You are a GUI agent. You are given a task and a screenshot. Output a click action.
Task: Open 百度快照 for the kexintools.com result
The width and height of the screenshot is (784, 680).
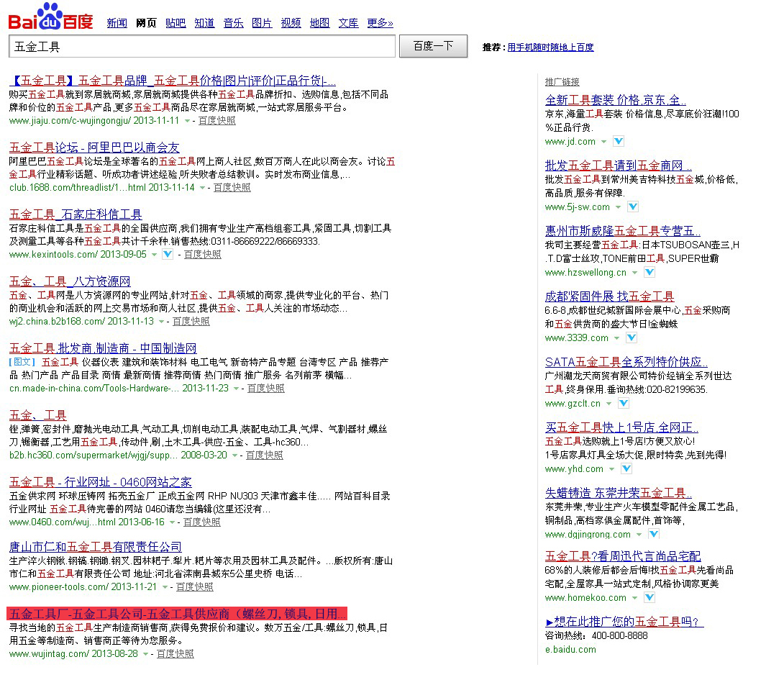pos(202,255)
